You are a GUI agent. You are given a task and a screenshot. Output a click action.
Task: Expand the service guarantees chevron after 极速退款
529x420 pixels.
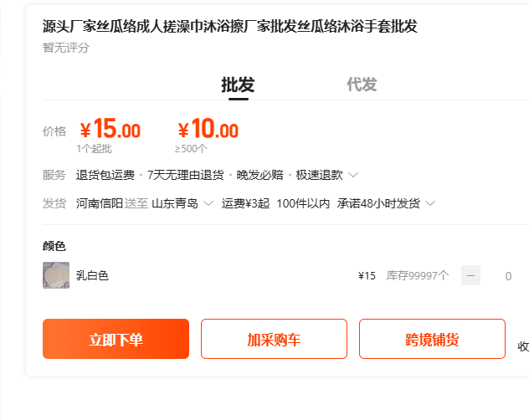click(353, 176)
